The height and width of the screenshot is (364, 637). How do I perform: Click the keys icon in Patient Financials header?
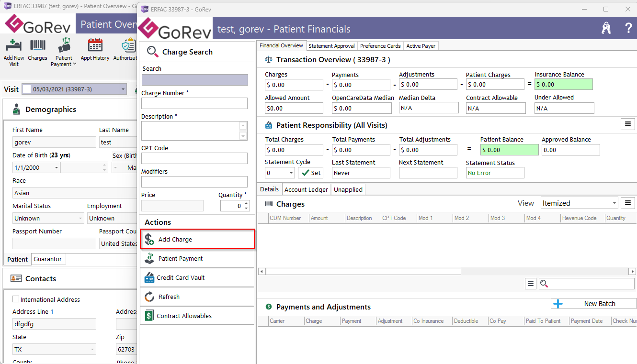[x=606, y=28]
